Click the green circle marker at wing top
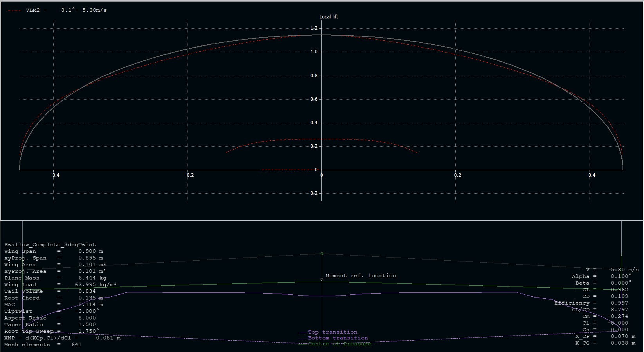Image resolution: width=644 pixels, height=352 pixels. click(x=322, y=254)
